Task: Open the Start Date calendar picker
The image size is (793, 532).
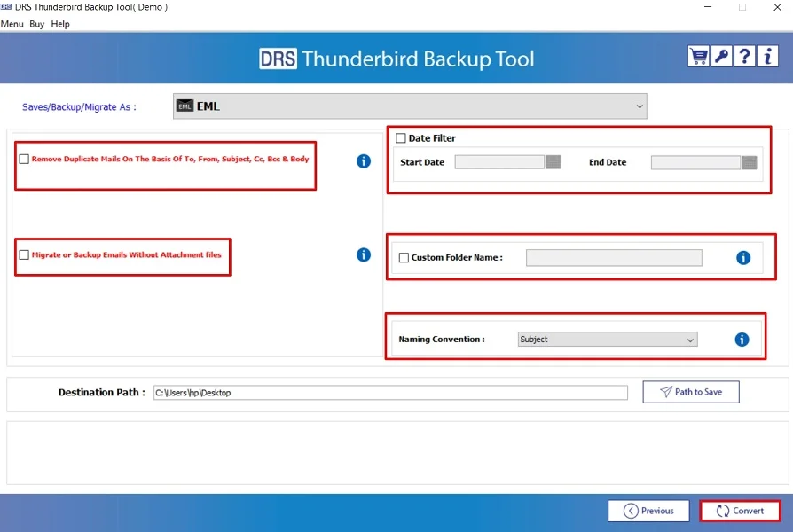Action: tap(556, 161)
